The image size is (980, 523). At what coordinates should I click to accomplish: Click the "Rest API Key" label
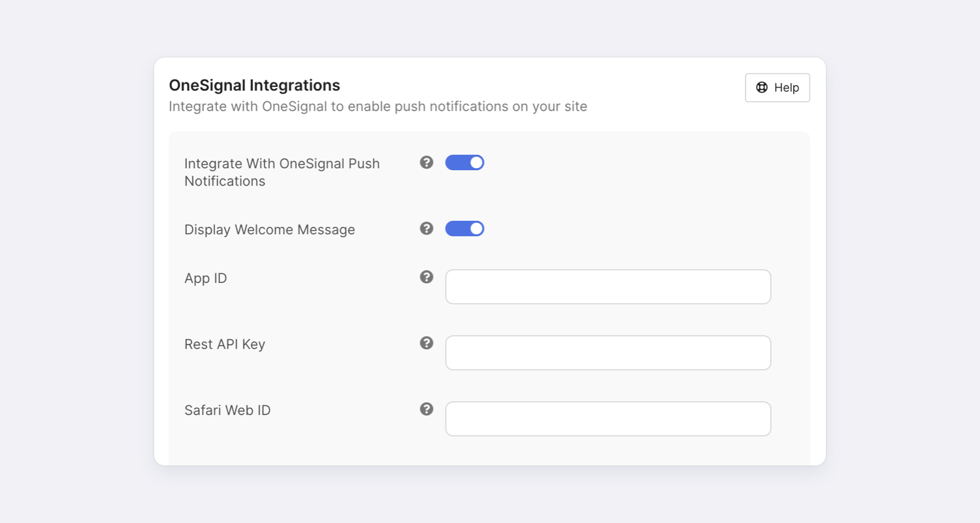click(224, 345)
